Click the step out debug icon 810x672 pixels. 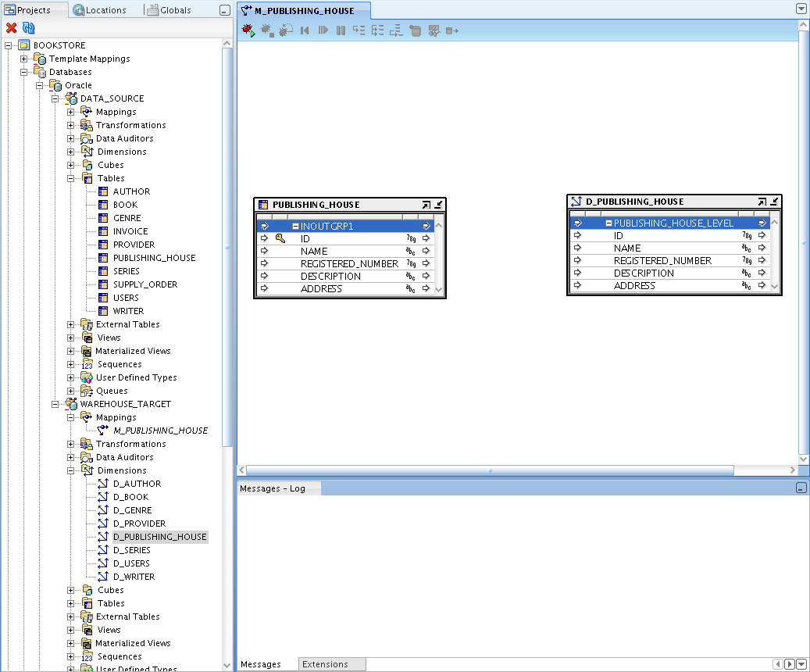396,30
